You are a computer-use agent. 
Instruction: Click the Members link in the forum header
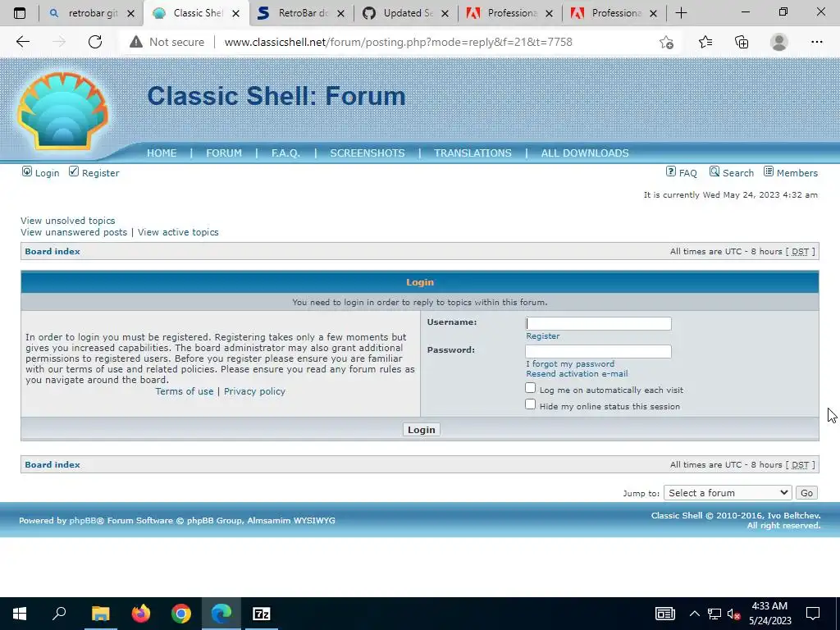[791, 172]
